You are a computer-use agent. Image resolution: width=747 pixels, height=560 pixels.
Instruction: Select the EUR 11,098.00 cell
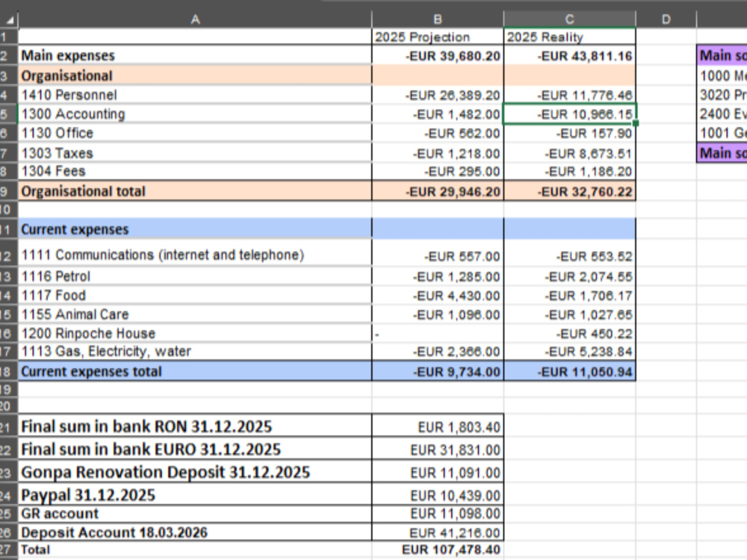(x=437, y=514)
